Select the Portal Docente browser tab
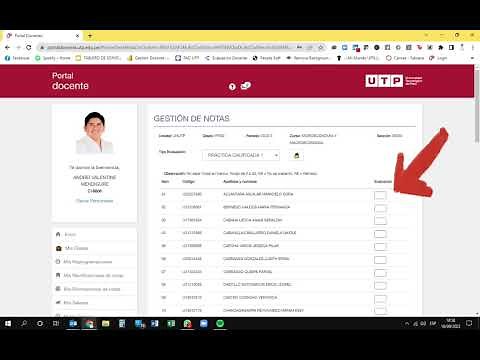 coord(43,36)
